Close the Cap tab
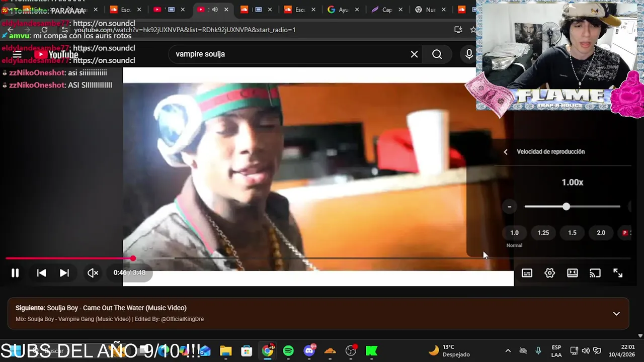 pyautogui.click(x=401, y=10)
